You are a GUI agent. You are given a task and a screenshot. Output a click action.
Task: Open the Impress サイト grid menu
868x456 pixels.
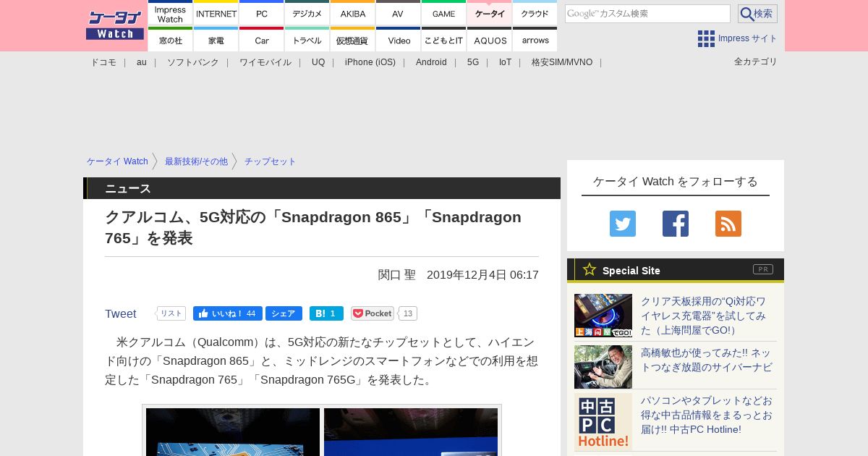click(738, 38)
